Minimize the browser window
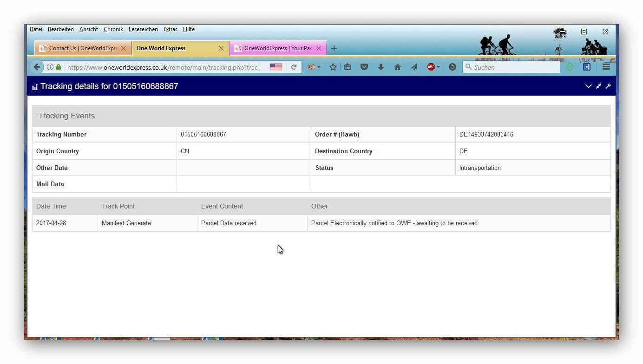The height and width of the screenshot is (364, 643). pos(563,32)
